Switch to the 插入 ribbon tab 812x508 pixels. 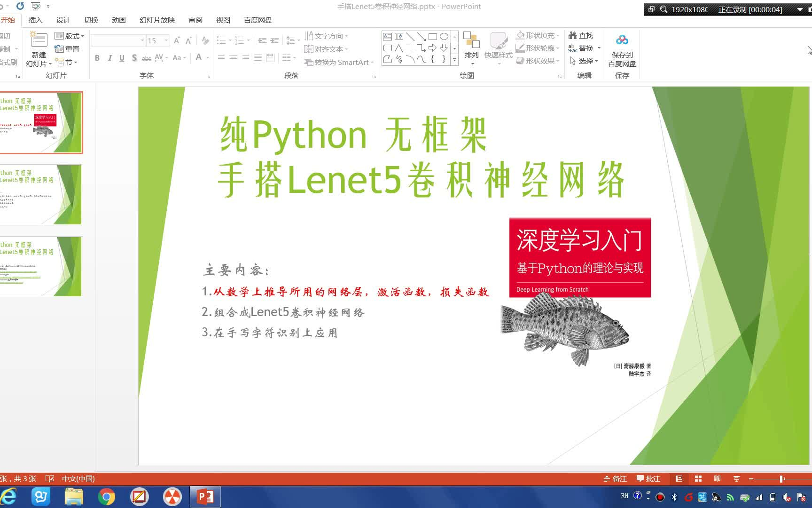click(x=35, y=20)
